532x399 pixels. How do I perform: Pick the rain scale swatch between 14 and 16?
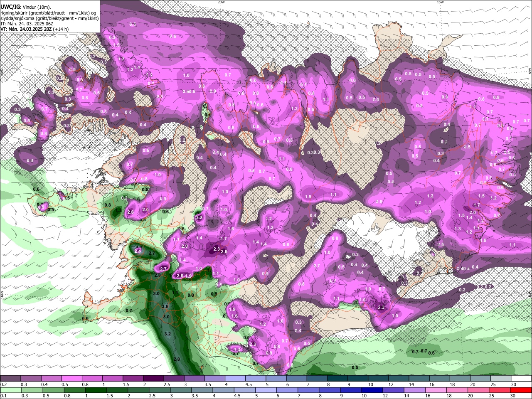(x=415, y=390)
